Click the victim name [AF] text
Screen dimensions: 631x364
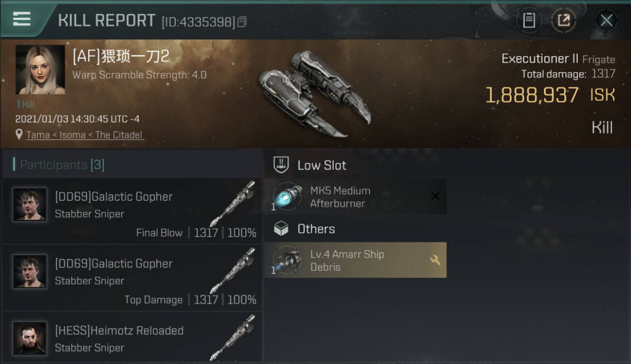121,56
